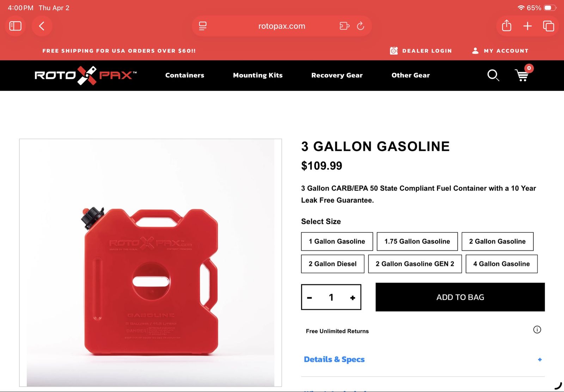
Task: Open the Recovery Gear menu
Action: (337, 75)
